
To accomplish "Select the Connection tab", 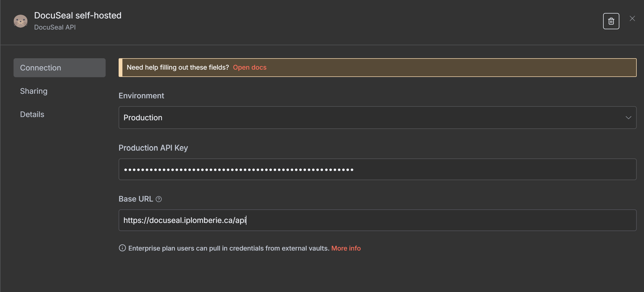I will tap(60, 68).
